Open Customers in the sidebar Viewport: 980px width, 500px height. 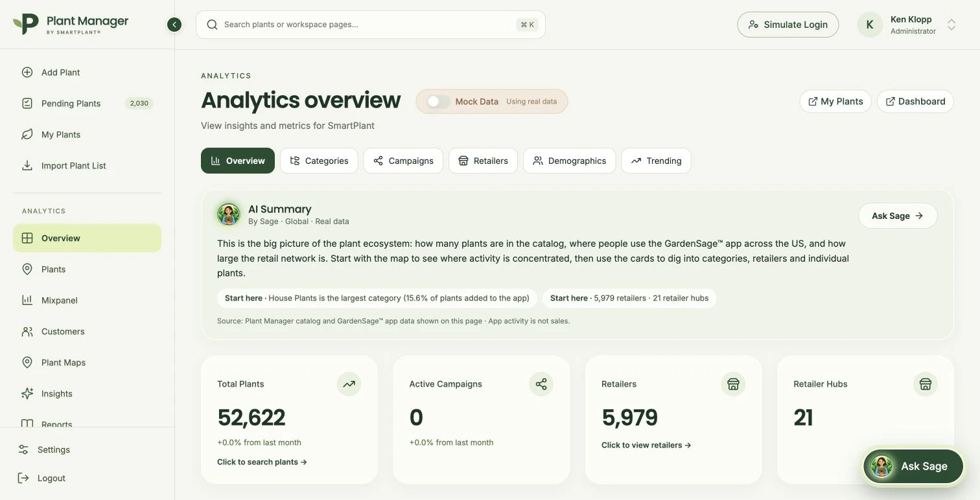click(x=87, y=332)
